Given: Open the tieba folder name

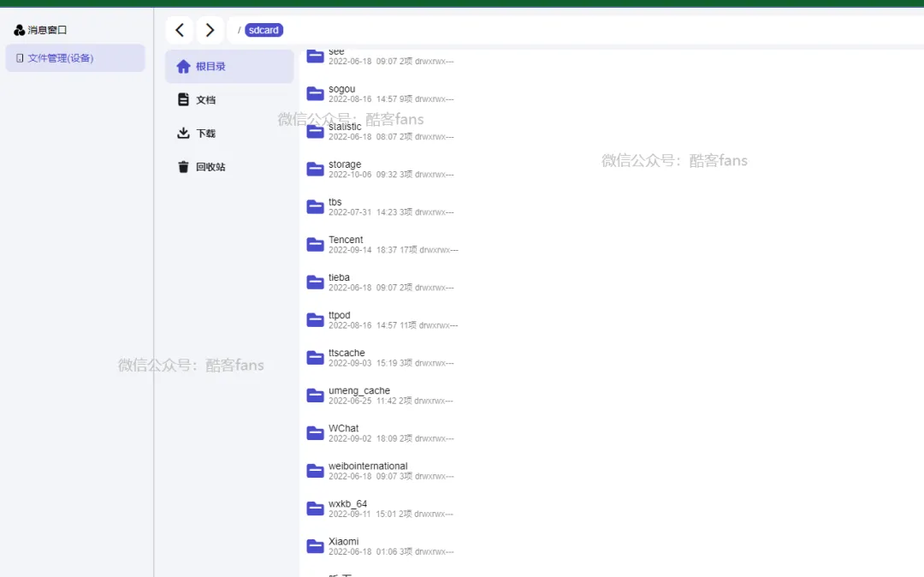Looking at the screenshot, I should click(339, 277).
